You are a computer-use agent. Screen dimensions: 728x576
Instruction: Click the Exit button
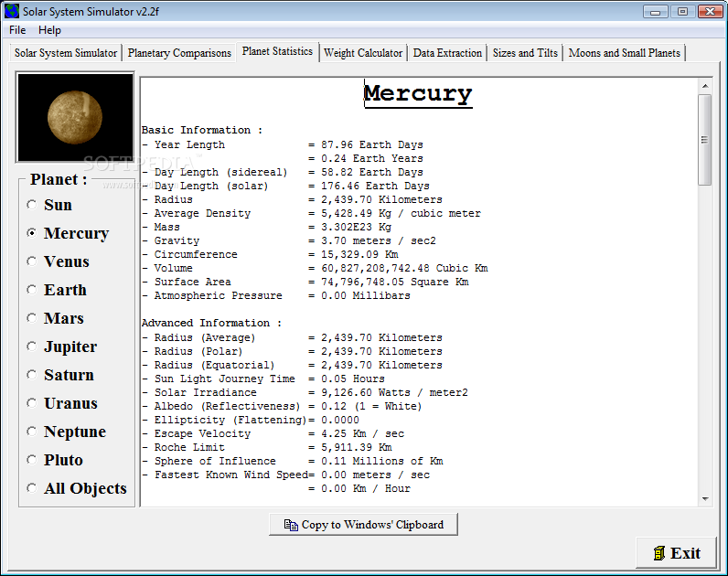677,553
